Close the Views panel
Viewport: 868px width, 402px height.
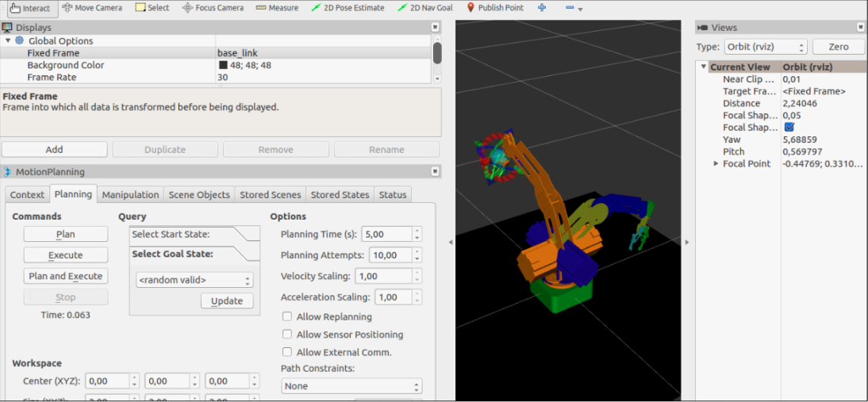859,27
